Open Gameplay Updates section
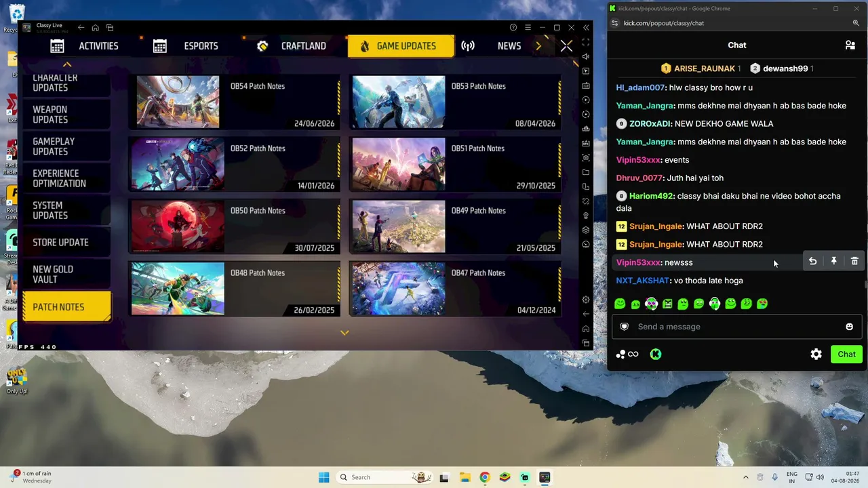 [66, 146]
